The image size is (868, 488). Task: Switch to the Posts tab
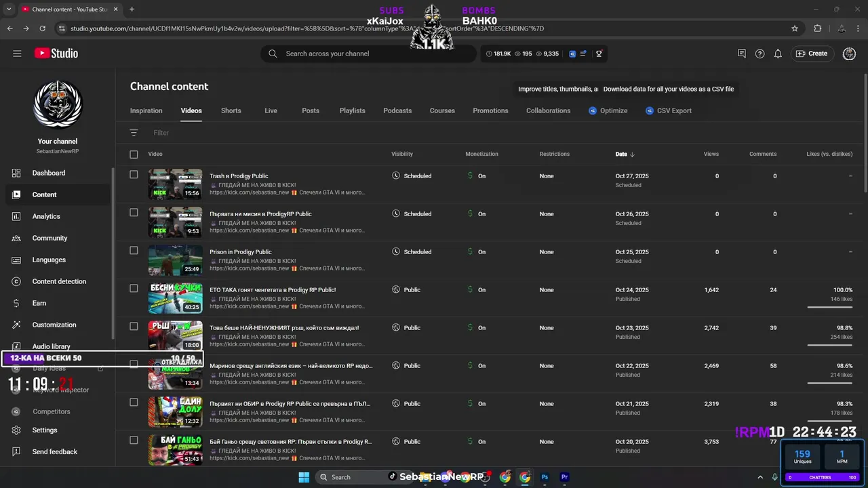(x=311, y=110)
